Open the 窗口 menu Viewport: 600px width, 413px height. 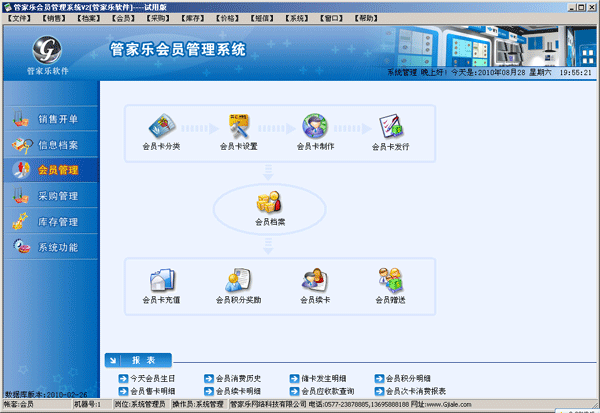(331, 18)
